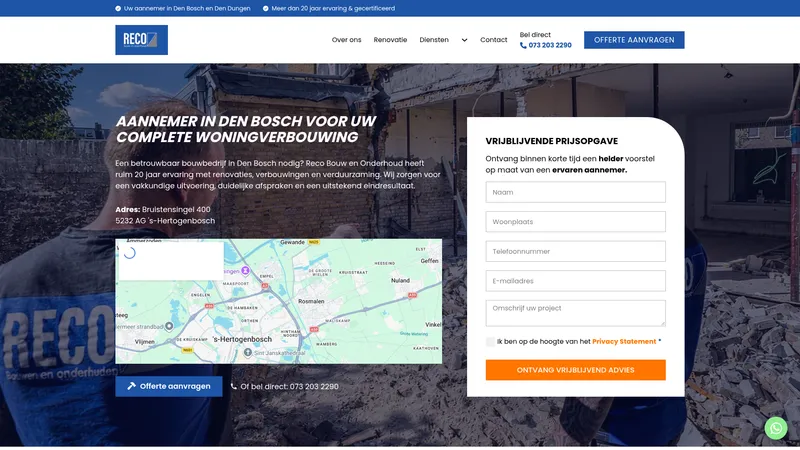
Task: Open the Over ons menu item
Action: click(346, 40)
